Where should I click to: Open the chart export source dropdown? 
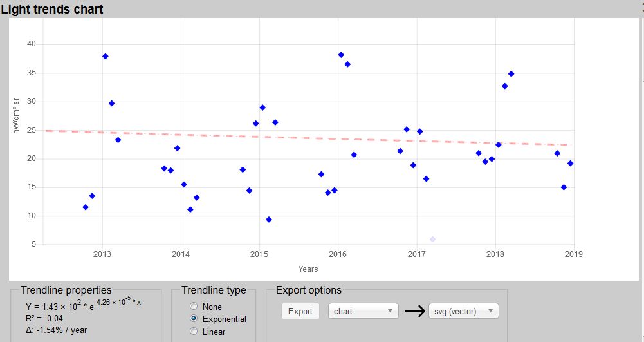coord(363,311)
